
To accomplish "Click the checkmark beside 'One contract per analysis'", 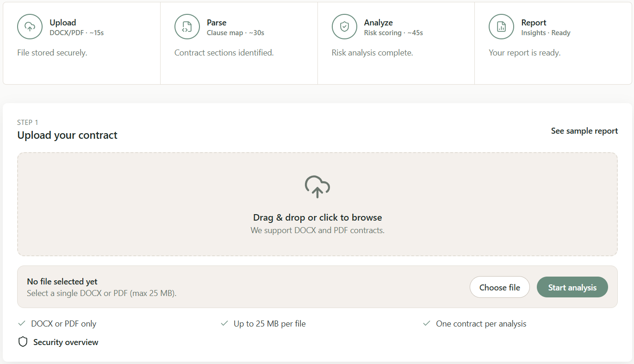I will [x=427, y=323].
